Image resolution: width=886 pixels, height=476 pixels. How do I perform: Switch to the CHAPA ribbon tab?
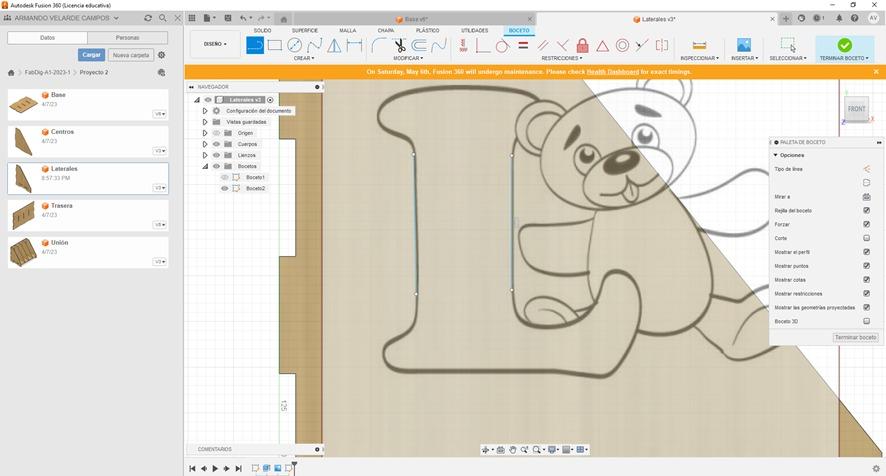click(386, 31)
